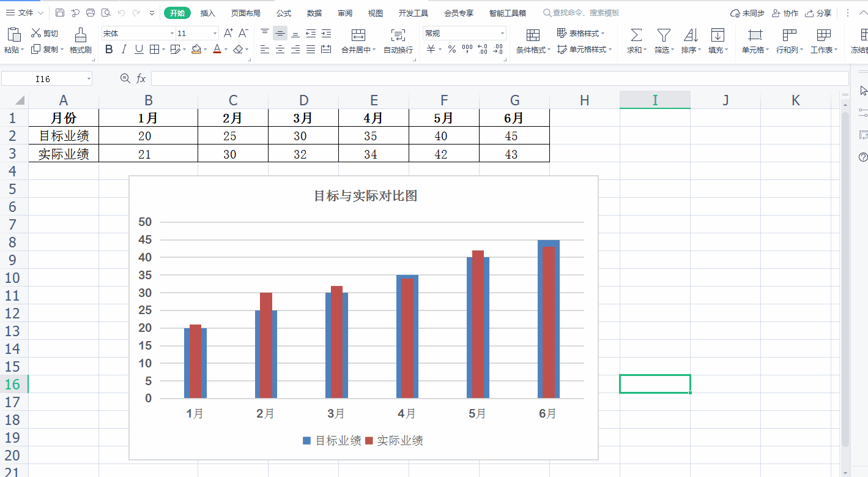Click the Justify alignment icon
Screen dimensions: 868x477
pyautogui.click(x=311, y=49)
